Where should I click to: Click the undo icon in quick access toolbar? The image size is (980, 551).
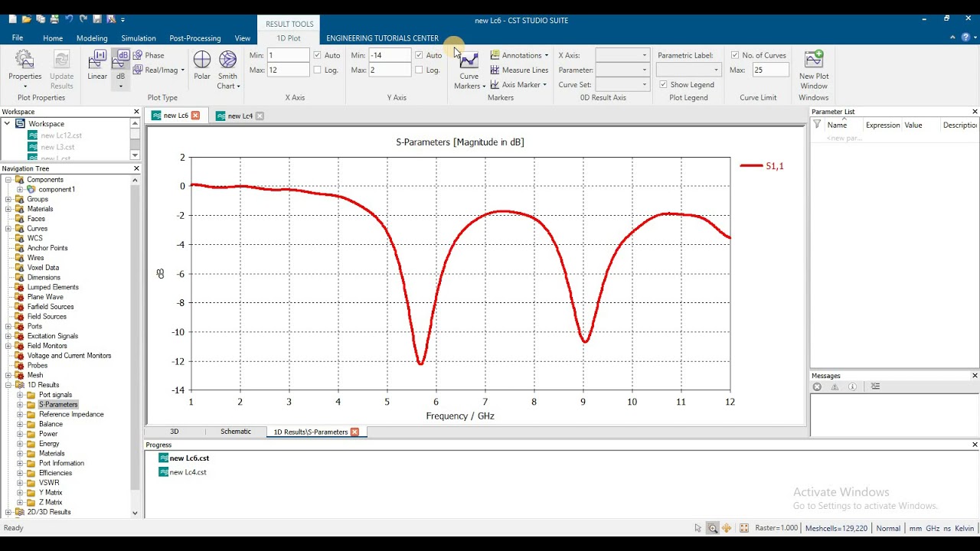point(68,18)
